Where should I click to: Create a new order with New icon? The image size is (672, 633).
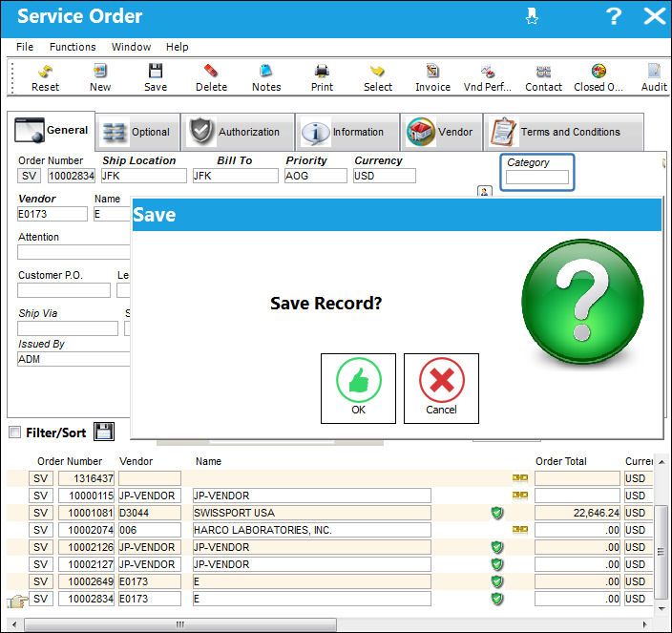100,72
